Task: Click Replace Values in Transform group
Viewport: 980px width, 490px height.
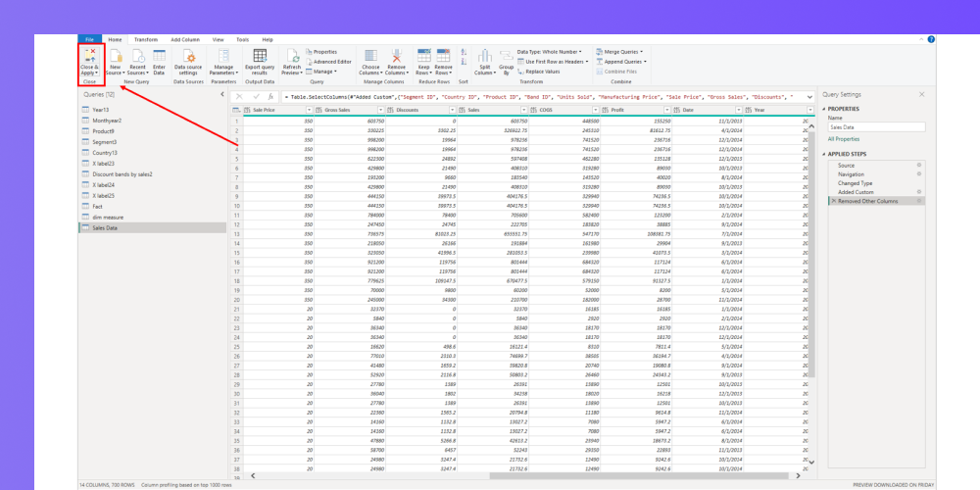Action: (539, 72)
